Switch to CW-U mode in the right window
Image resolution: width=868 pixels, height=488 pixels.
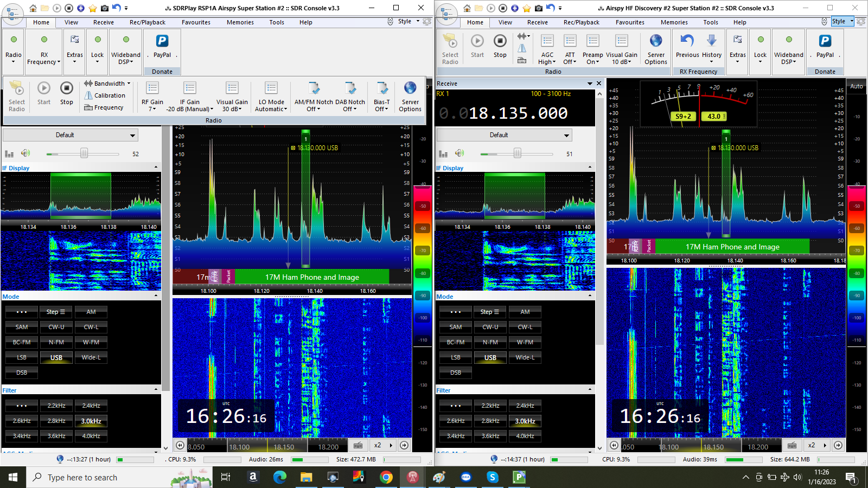(x=490, y=327)
